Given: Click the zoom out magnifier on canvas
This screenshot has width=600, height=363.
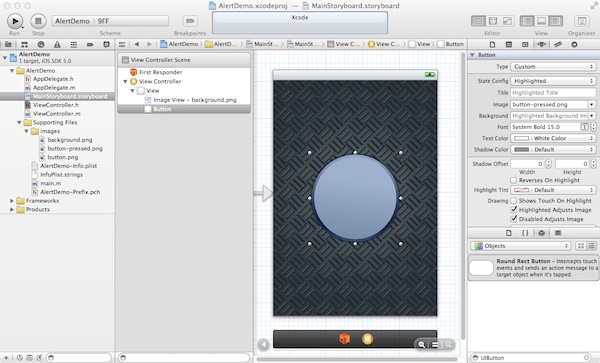Looking at the screenshot, I should point(421,345).
